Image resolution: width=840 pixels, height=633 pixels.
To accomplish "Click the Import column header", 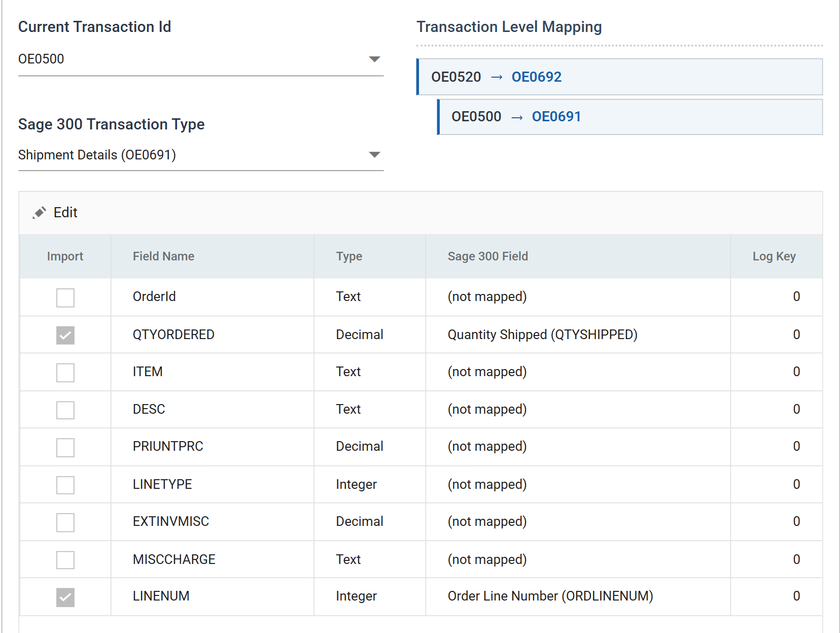I will click(65, 256).
